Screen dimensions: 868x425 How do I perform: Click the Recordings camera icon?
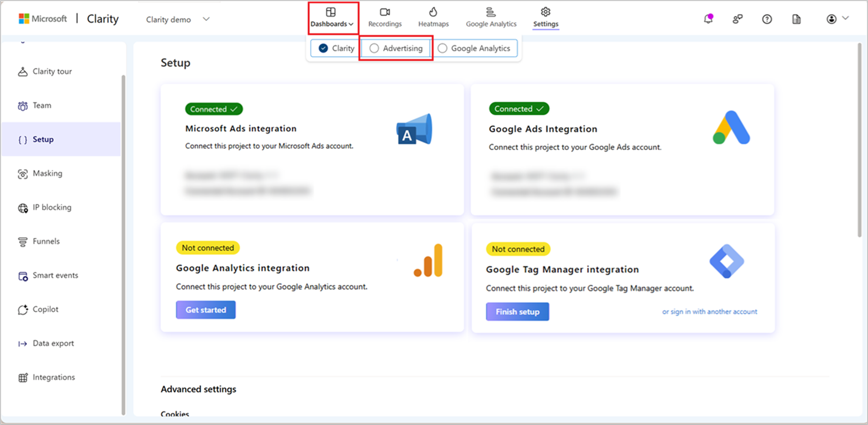click(x=385, y=12)
